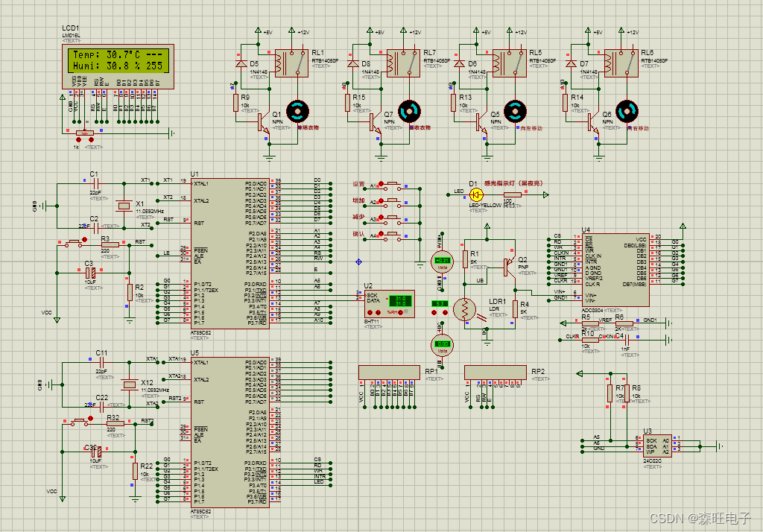This screenshot has width=763, height=532.
Task: Click the +UC voltmeter reading 0.00
Action: point(443,343)
